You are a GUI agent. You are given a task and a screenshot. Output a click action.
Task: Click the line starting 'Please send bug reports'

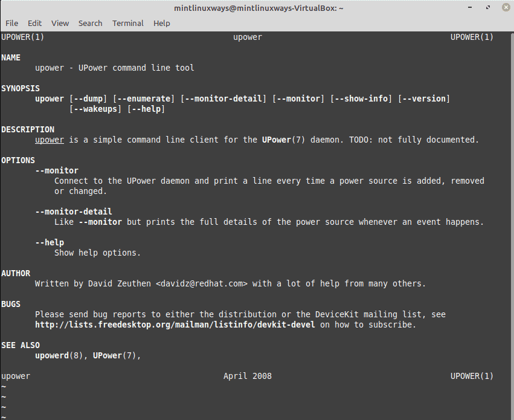point(240,314)
